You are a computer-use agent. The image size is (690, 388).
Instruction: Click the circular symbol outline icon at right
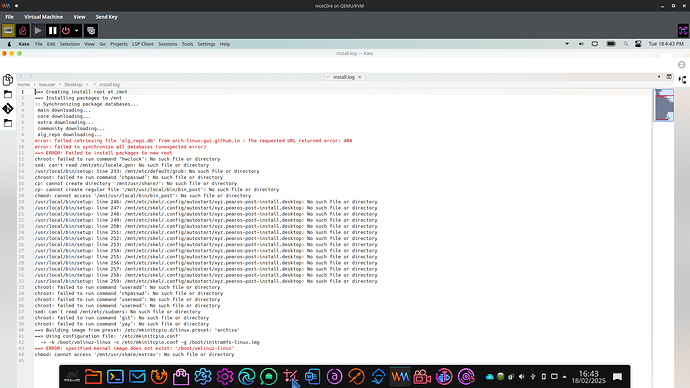point(682,65)
